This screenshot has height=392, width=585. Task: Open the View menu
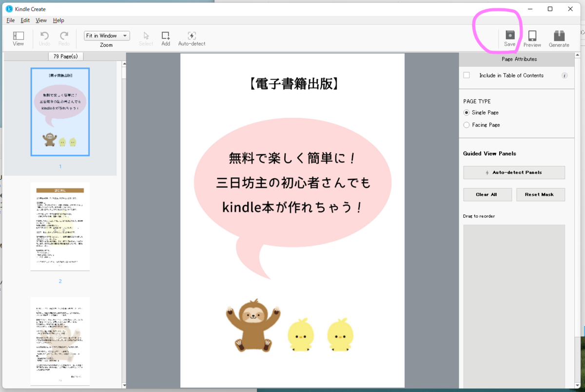click(41, 20)
